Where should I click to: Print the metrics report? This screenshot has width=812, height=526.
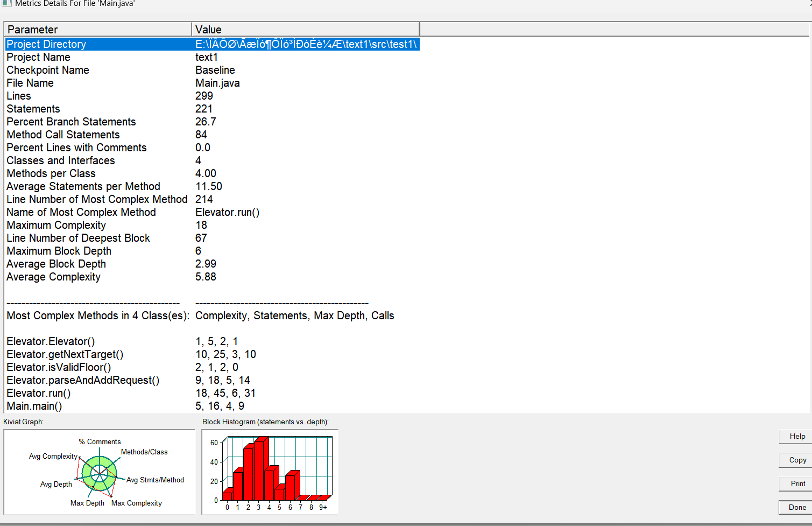point(796,484)
